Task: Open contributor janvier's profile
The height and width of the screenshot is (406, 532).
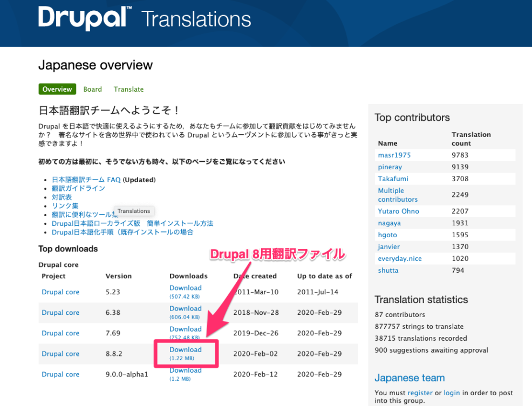Action: point(389,247)
